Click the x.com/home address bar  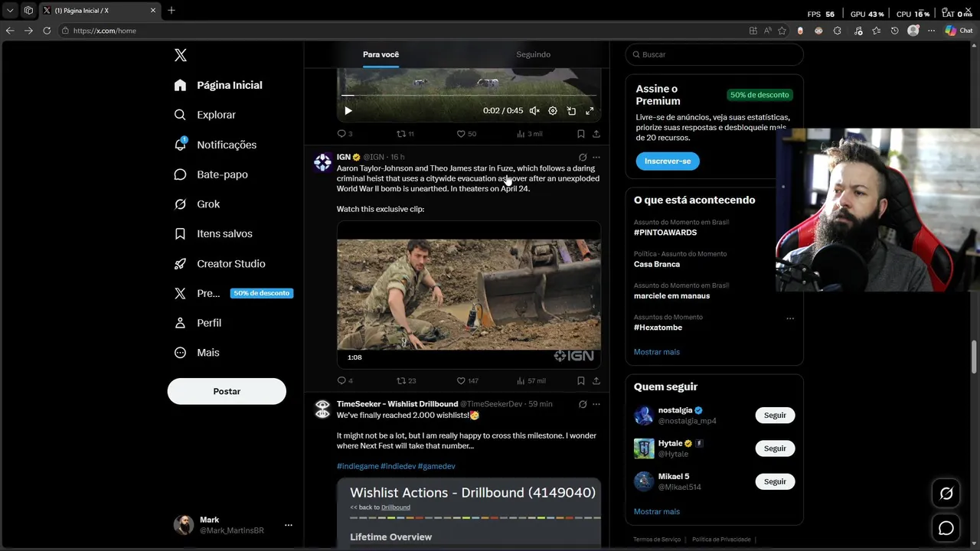pos(398,31)
